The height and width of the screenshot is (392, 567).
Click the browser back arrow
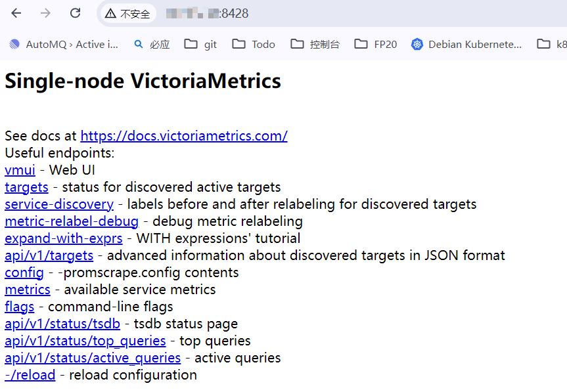(16, 13)
